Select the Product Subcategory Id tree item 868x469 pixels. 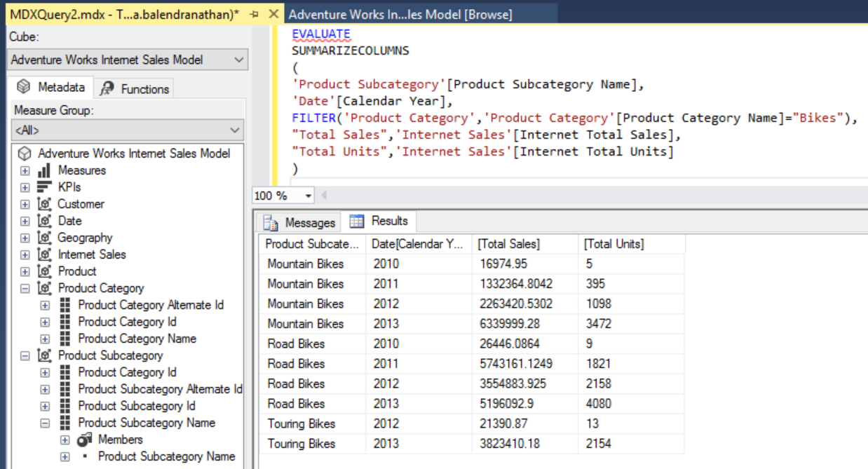(x=137, y=406)
